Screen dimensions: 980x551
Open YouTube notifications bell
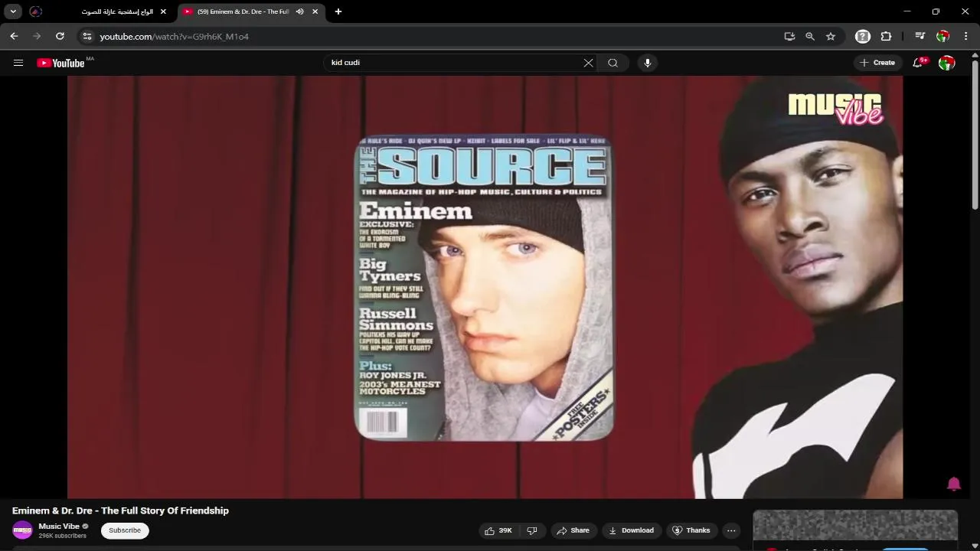[x=919, y=63]
